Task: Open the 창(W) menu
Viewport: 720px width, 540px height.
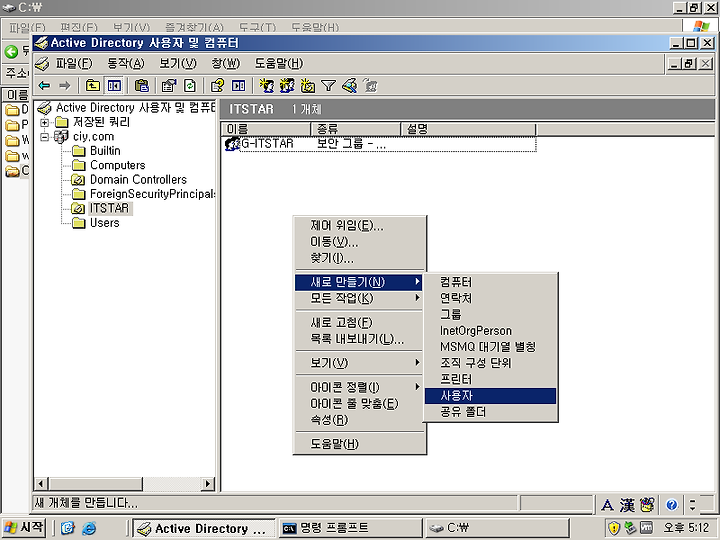Action: click(x=225, y=63)
